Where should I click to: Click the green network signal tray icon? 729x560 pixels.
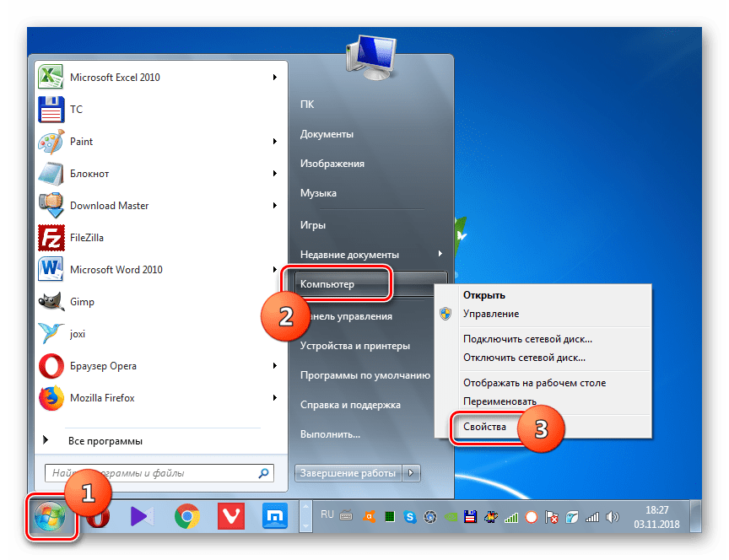tap(511, 517)
